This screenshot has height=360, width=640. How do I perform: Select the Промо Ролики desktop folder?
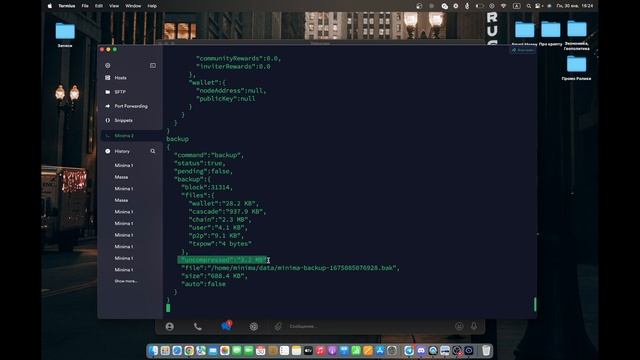click(576, 68)
